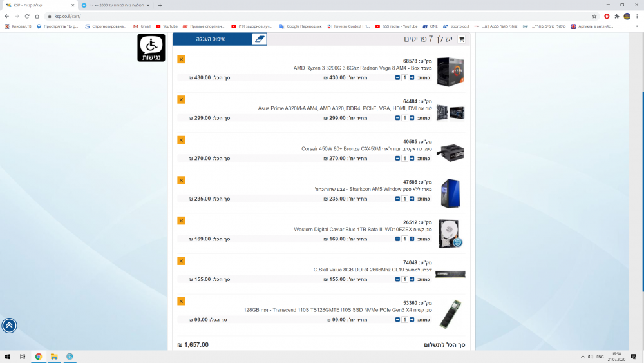This screenshot has height=363, width=644.
Task: Increase quantity of G.Skill Value 8GB
Action: tap(412, 279)
